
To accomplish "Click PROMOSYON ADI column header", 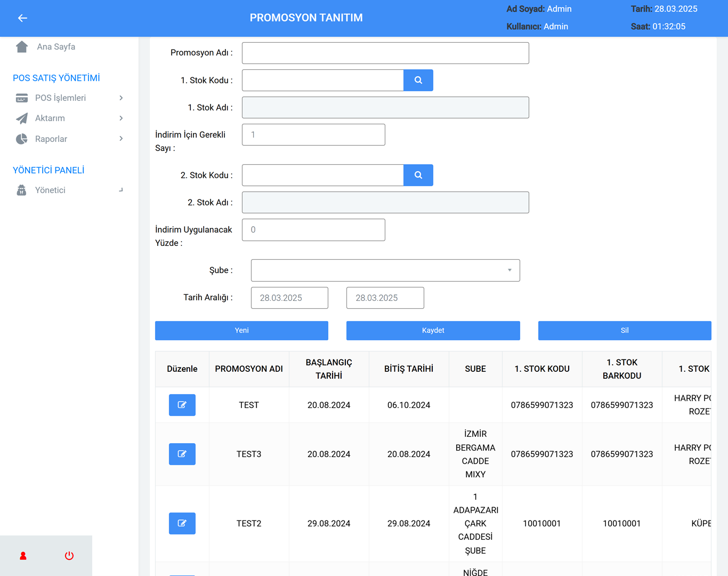I will pyautogui.click(x=249, y=369).
